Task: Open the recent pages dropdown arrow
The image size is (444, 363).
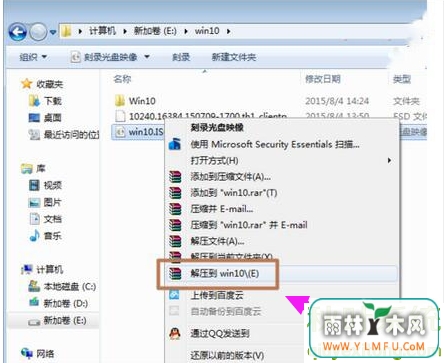Action: click(53, 32)
